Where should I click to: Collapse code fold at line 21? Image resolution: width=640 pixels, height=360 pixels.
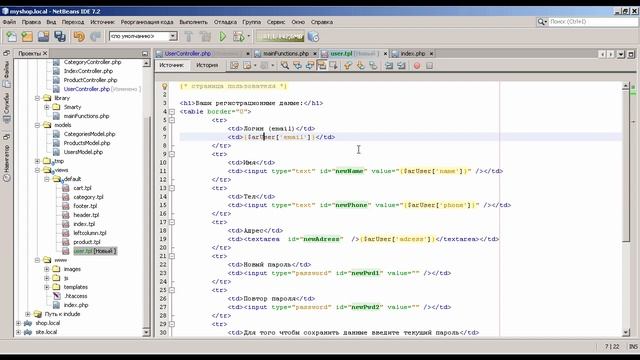point(172,256)
